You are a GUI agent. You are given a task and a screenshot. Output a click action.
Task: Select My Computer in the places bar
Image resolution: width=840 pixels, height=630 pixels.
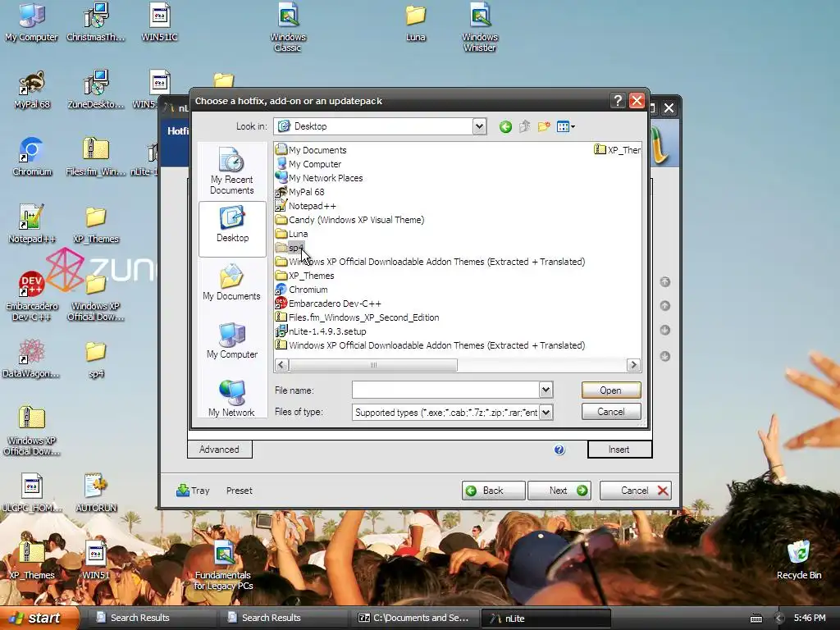coord(232,340)
